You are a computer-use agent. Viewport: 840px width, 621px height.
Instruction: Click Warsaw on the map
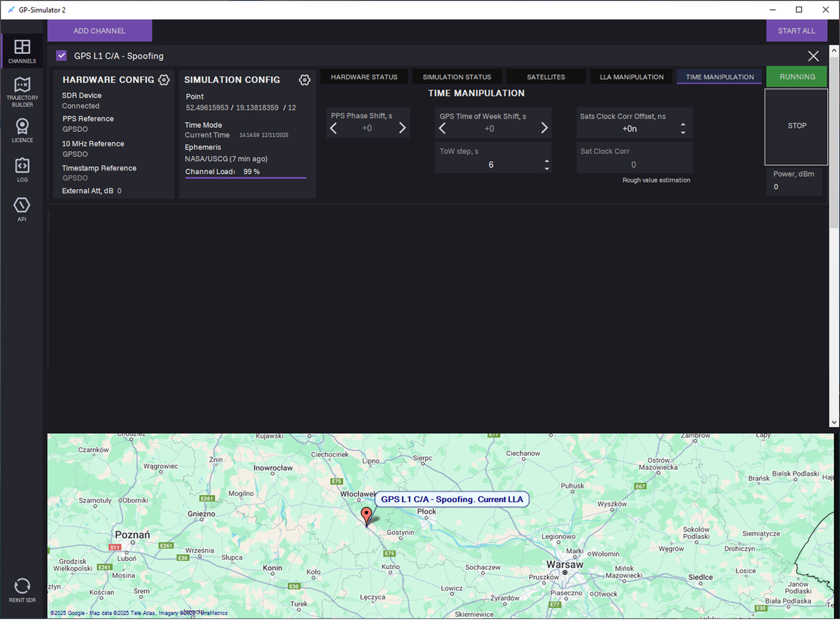click(x=564, y=564)
